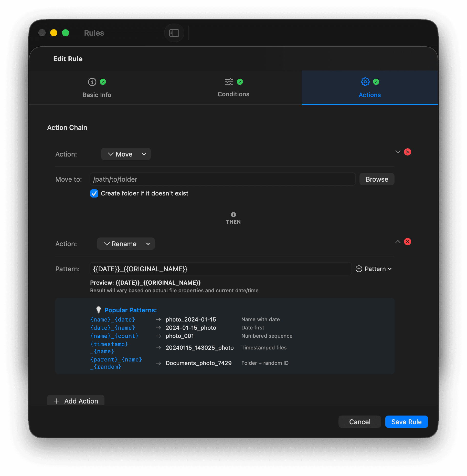This screenshot has width=467, height=476.
Task: Click inside the Pattern text field
Action: click(220, 269)
